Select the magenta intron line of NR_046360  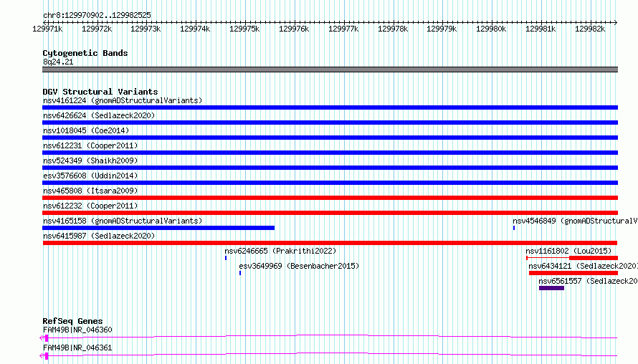point(333,336)
